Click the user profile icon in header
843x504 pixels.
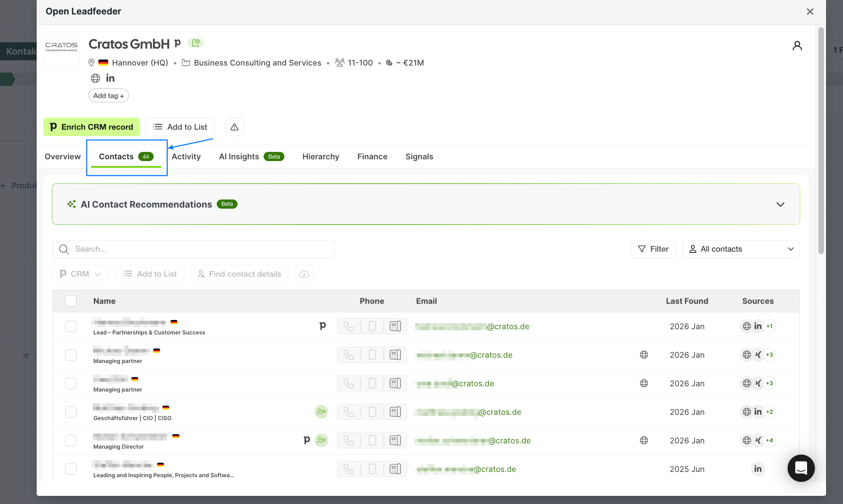pyautogui.click(x=797, y=46)
